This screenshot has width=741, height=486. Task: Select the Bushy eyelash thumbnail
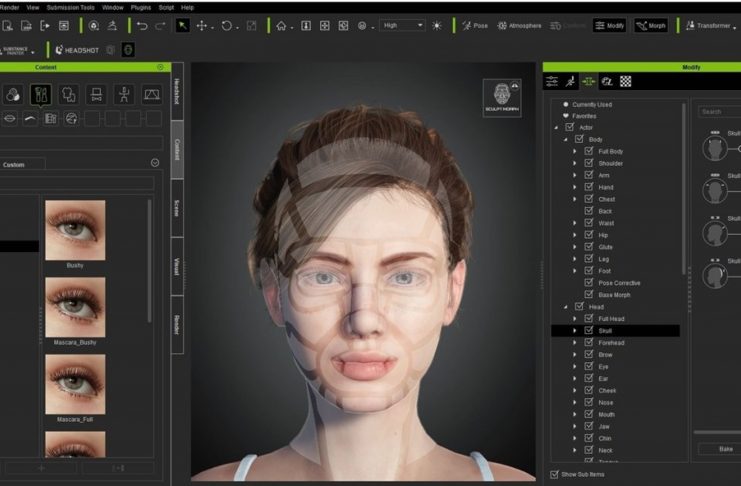pos(75,230)
